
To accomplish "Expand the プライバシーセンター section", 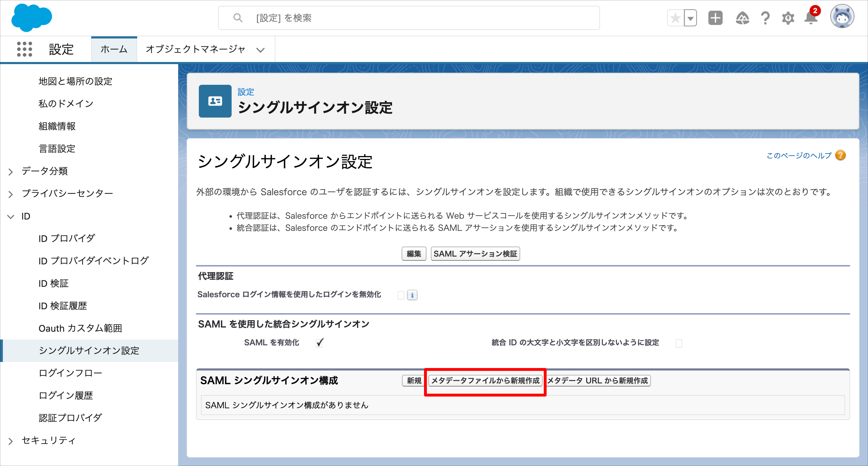I will pyautogui.click(x=11, y=194).
